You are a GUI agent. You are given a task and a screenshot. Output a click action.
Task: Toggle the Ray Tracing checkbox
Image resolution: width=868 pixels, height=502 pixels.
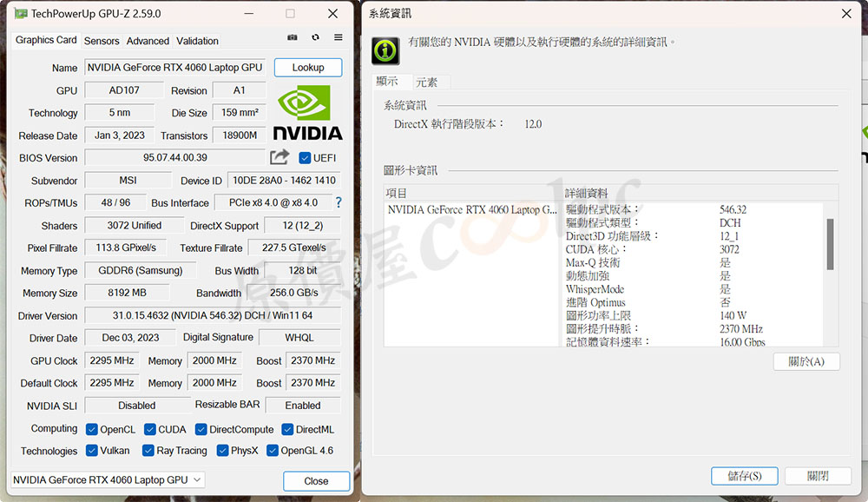(x=148, y=451)
